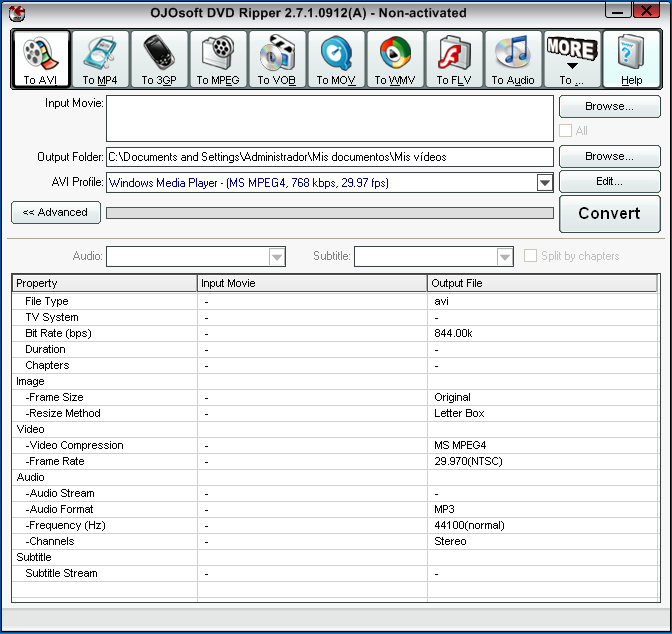This screenshot has width=672, height=634.
Task: Select the -Channels row
Action: click(x=335, y=541)
